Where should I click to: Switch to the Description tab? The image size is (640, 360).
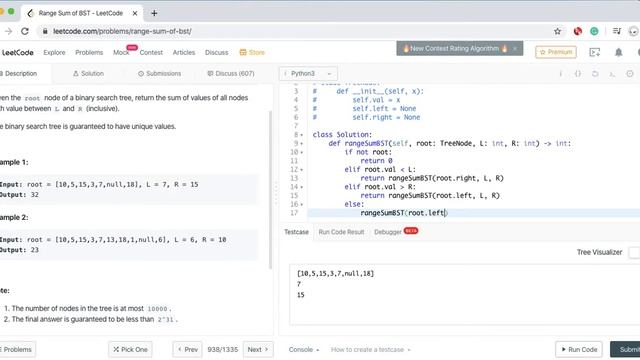(x=20, y=73)
